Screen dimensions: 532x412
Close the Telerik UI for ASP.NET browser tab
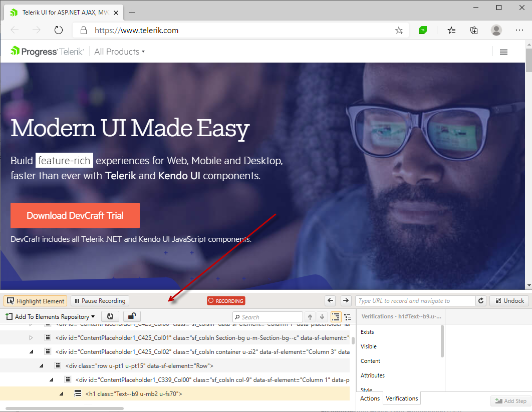(x=116, y=13)
